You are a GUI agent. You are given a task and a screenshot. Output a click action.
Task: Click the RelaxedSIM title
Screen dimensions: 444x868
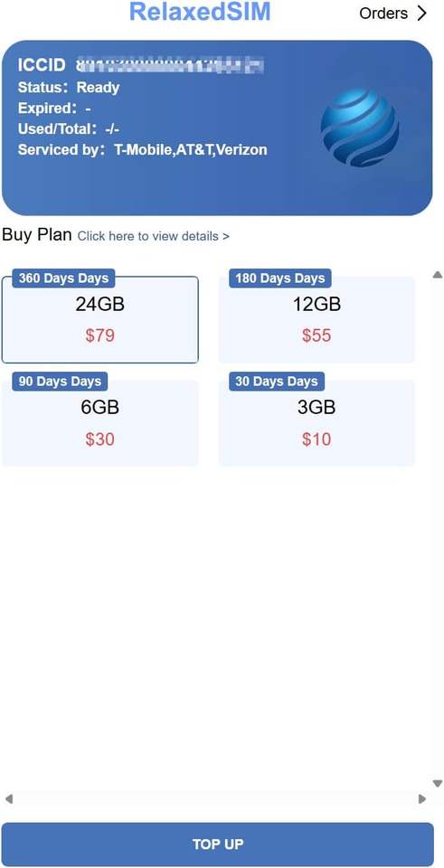200,12
